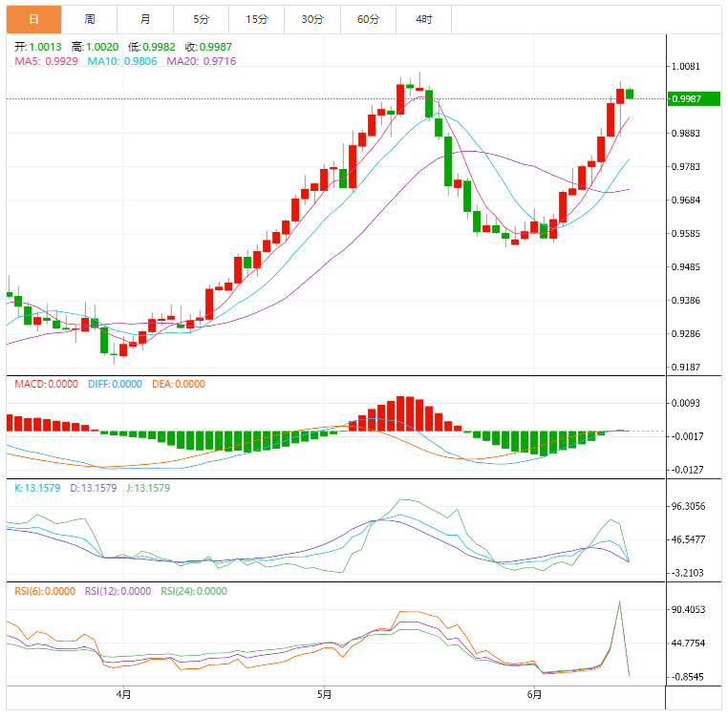The width and height of the screenshot is (728, 717).
Task: Select the DEA value label
Action: (179, 384)
